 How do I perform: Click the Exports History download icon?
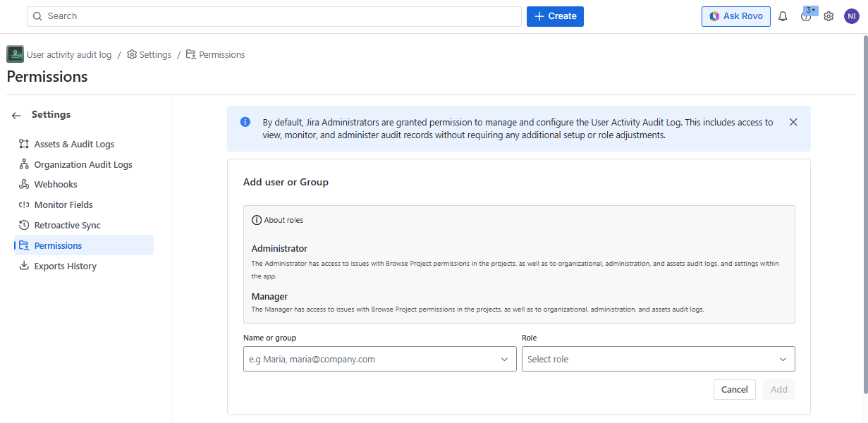tap(24, 266)
